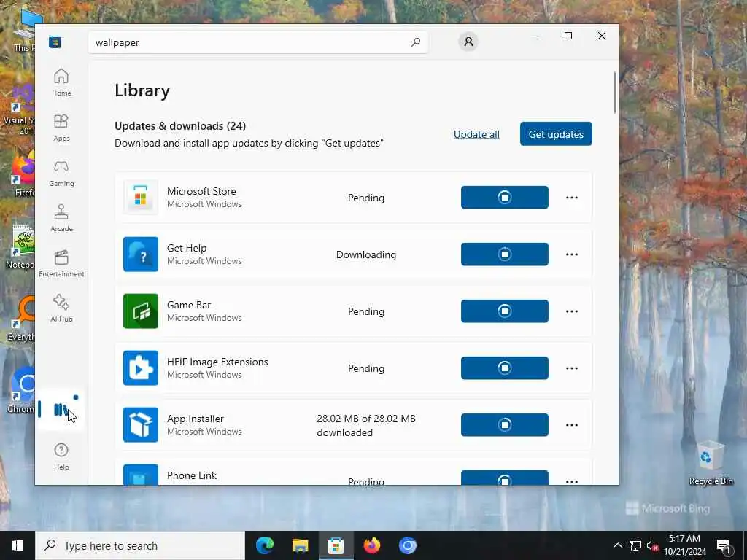The width and height of the screenshot is (747, 560).
Task: Stop the Get Help download
Action: 505,254
